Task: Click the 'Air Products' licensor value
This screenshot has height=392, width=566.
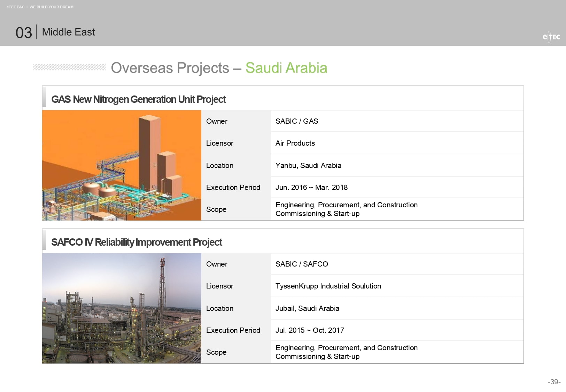Action: 295,143
